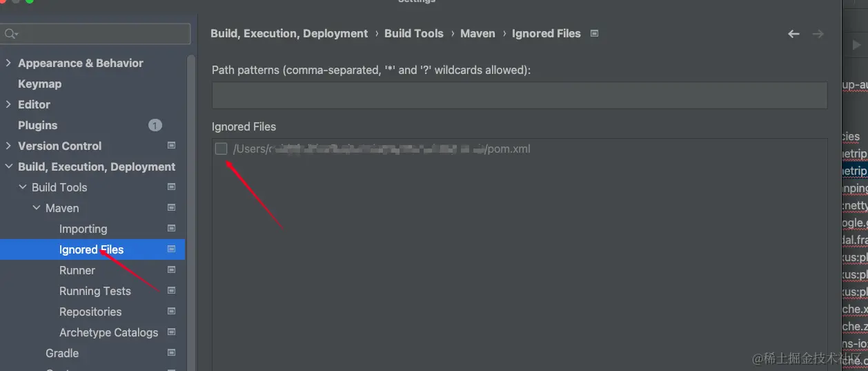Click the search magnifier icon
This screenshot has height=371, width=868.
click(10, 34)
